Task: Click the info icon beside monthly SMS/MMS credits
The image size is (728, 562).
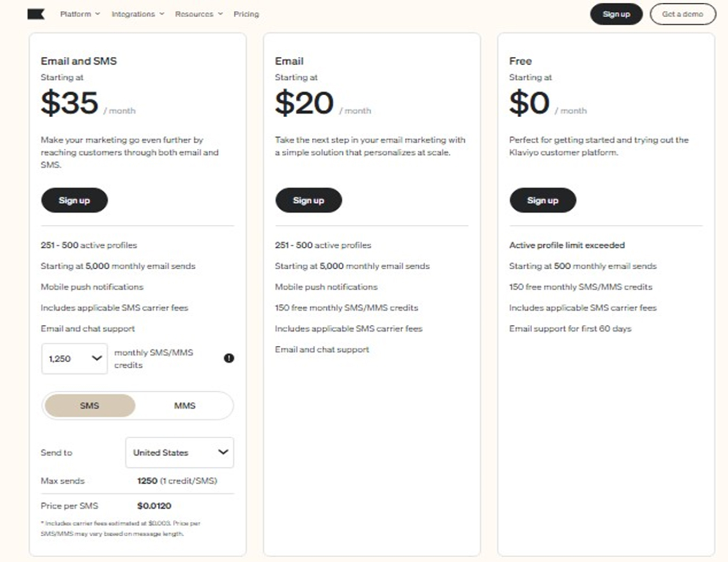Action: coord(228,358)
